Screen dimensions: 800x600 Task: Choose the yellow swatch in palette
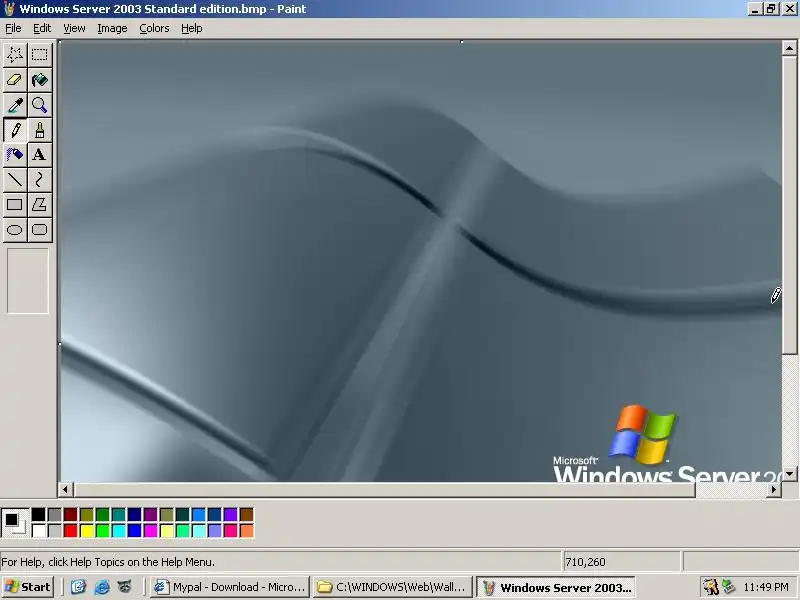pos(87,531)
